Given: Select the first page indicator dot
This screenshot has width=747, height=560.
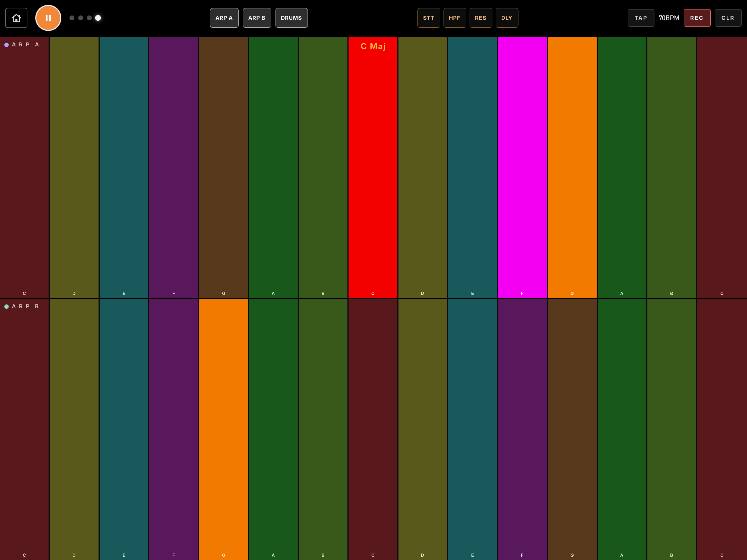Looking at the screenshot, I should pos(72,18).
